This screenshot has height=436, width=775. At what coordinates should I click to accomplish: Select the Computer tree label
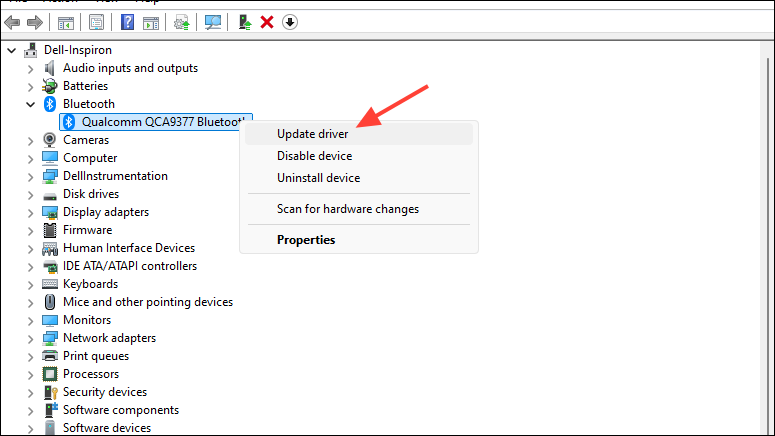pyautogui.click(x=90, y=158)
